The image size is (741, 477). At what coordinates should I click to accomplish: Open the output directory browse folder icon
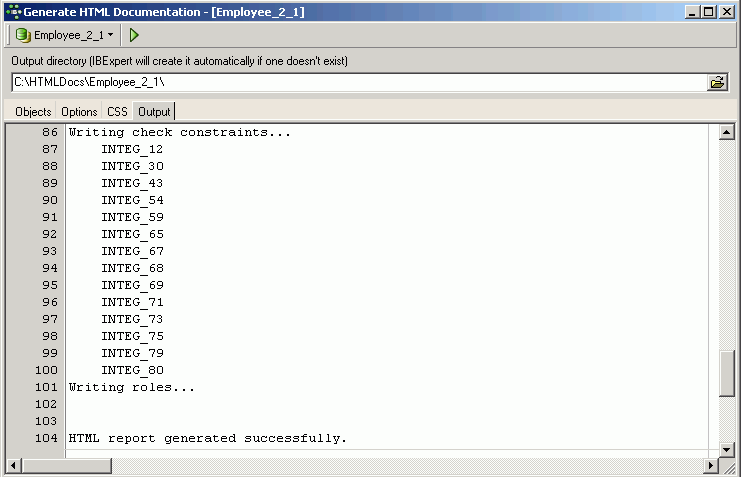pyautogui.click(x=717, y=83)
